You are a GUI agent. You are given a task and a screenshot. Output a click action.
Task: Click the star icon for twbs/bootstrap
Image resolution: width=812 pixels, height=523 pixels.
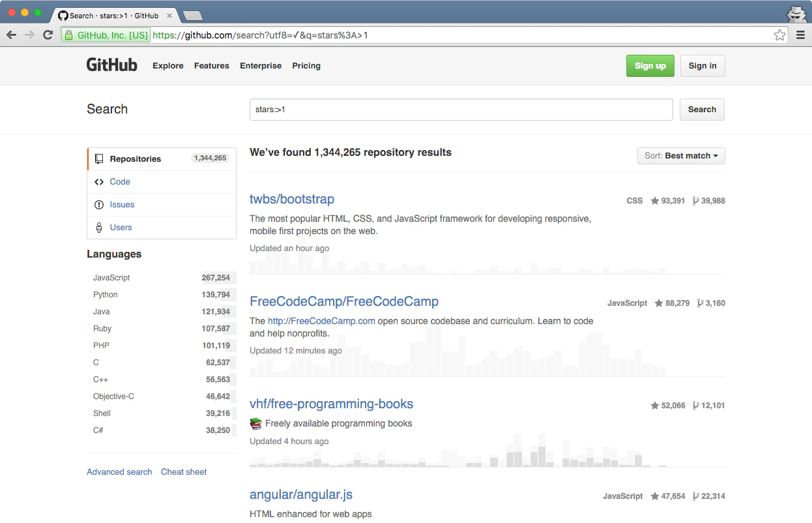pyautogui.click(x=655, y=201)
